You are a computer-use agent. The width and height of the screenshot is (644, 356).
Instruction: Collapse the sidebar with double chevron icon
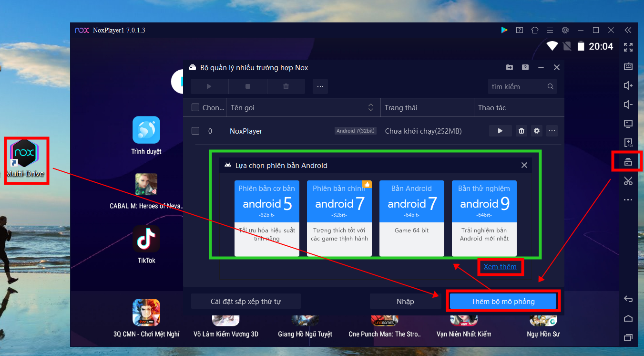coord(628,30)
